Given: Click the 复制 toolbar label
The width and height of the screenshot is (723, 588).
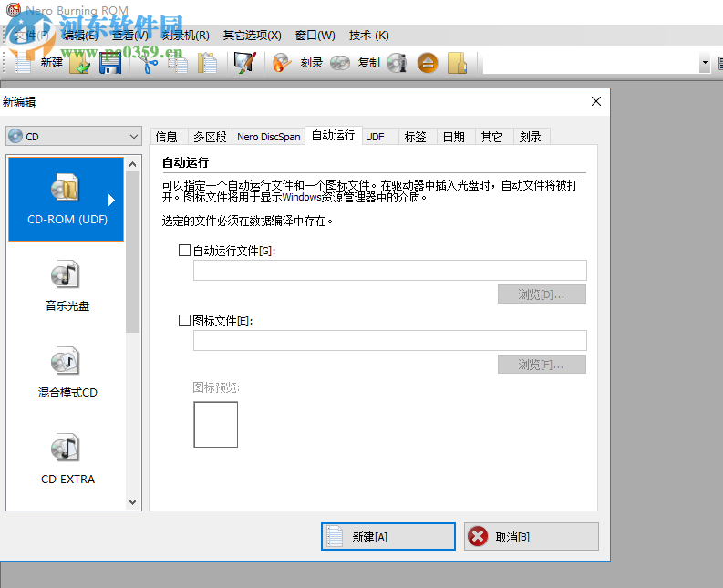Looking at the screenshot, I should click(369, 63).
